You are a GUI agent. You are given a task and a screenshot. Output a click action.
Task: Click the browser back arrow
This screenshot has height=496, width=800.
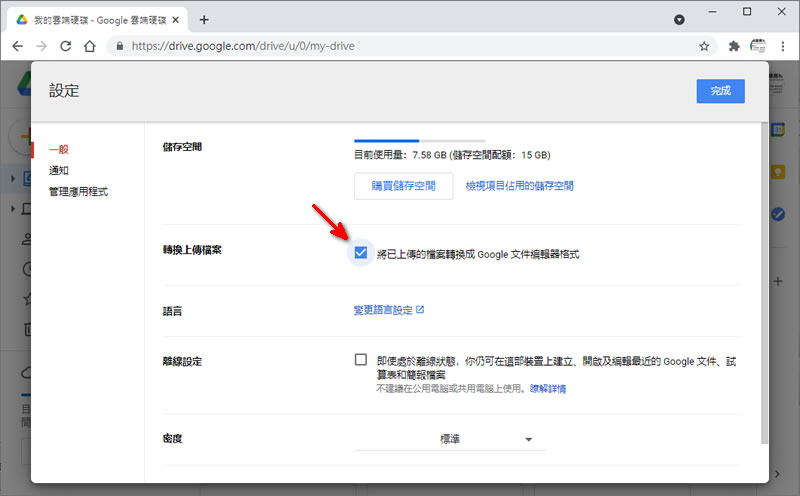pyautogui.click(x=17, y=46)
